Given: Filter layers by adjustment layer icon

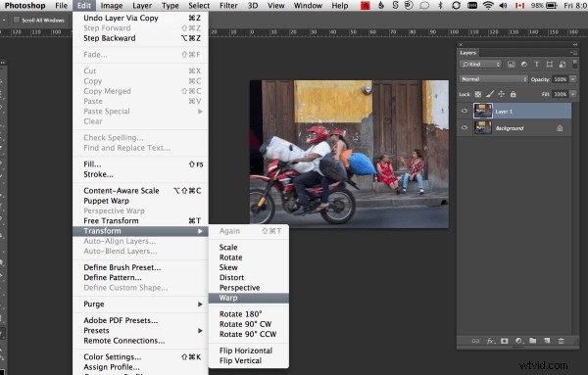Looking at the screenshot, I should pyautogui.click(x=524, y=65).
